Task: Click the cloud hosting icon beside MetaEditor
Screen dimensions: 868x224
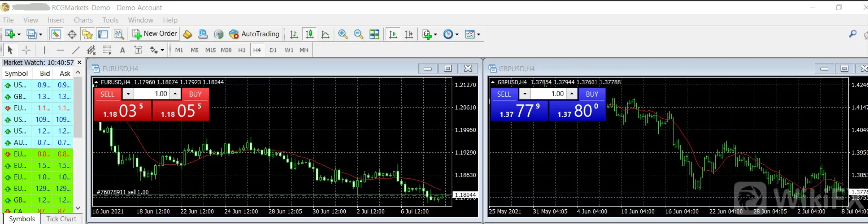Action: (x=203, y=34)
